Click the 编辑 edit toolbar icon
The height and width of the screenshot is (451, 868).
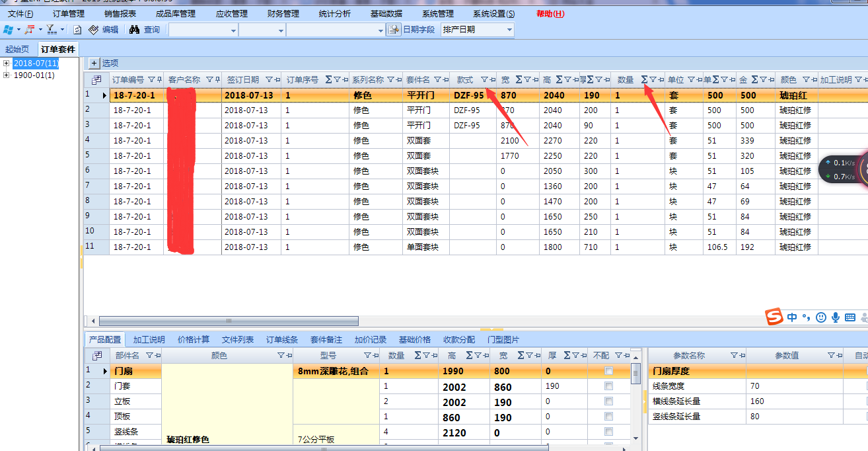pos(94,30)
